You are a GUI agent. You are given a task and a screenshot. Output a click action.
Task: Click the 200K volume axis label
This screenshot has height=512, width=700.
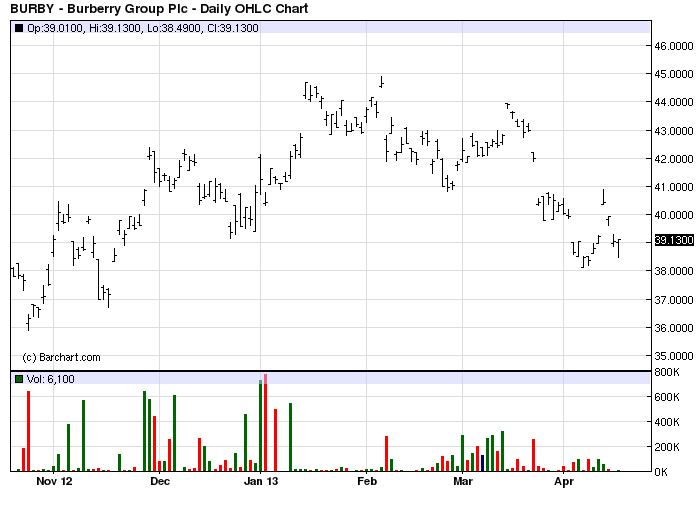pyautogui.click(x=667, y=447)
